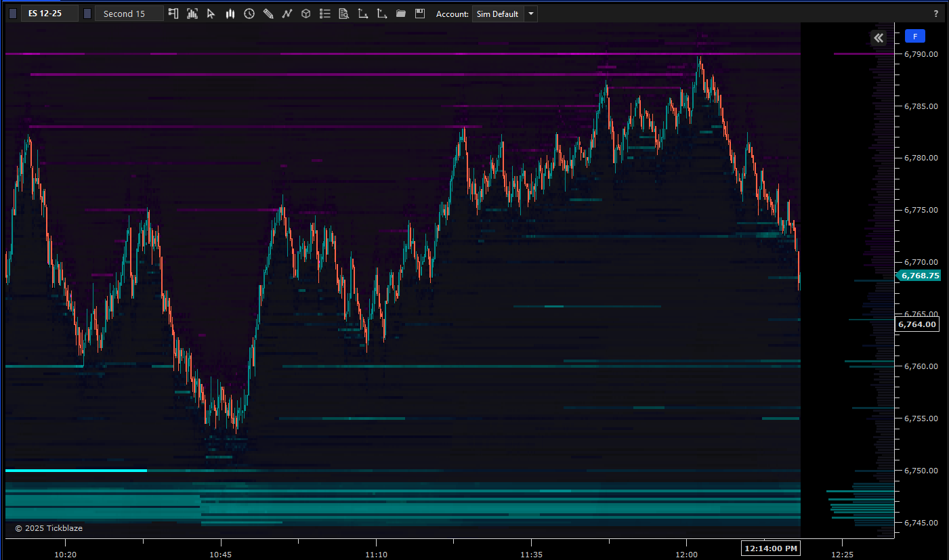Click the ES 12-25 instrument field

tap(49, 14)
